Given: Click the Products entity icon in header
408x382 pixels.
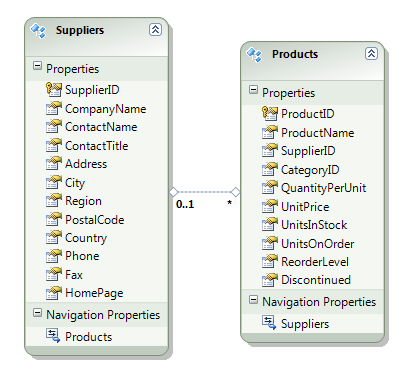Looking at the screenshot, I should (254, 55).
